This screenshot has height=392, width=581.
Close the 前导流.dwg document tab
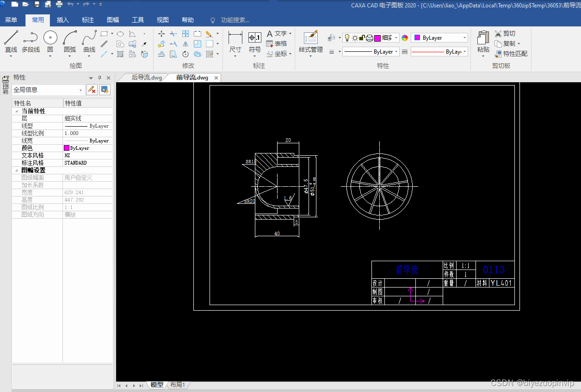click(x=216, y=78)
